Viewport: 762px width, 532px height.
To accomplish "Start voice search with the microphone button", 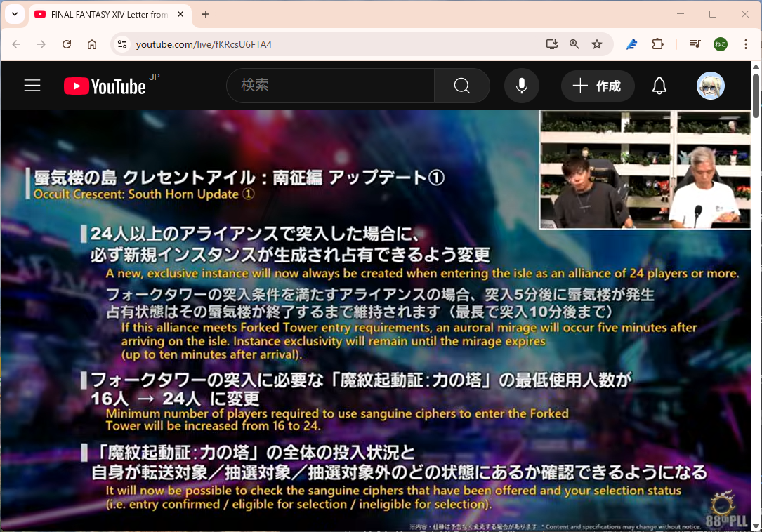I will [x=521, y=86].
